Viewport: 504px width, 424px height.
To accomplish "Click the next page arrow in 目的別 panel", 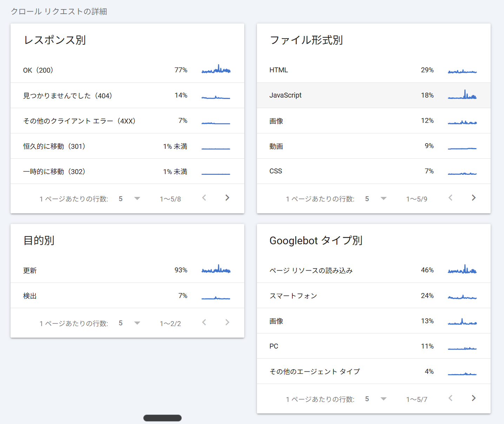I will [227, 323].
